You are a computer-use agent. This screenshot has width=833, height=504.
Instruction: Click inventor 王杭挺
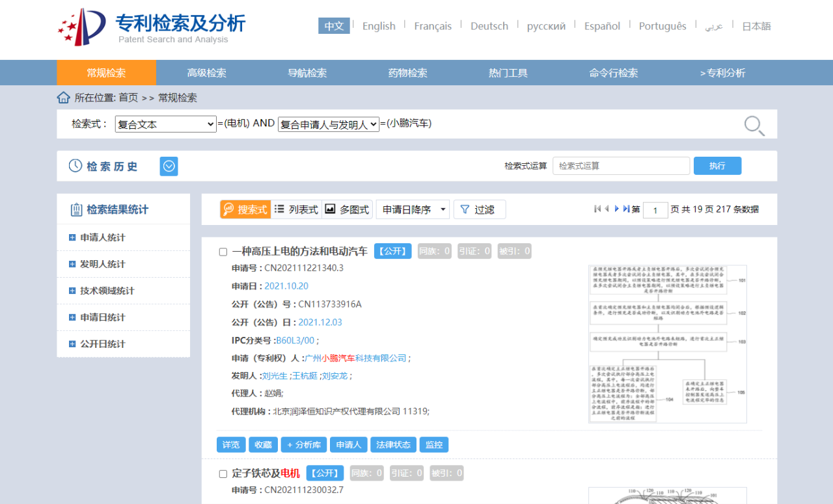305,376
